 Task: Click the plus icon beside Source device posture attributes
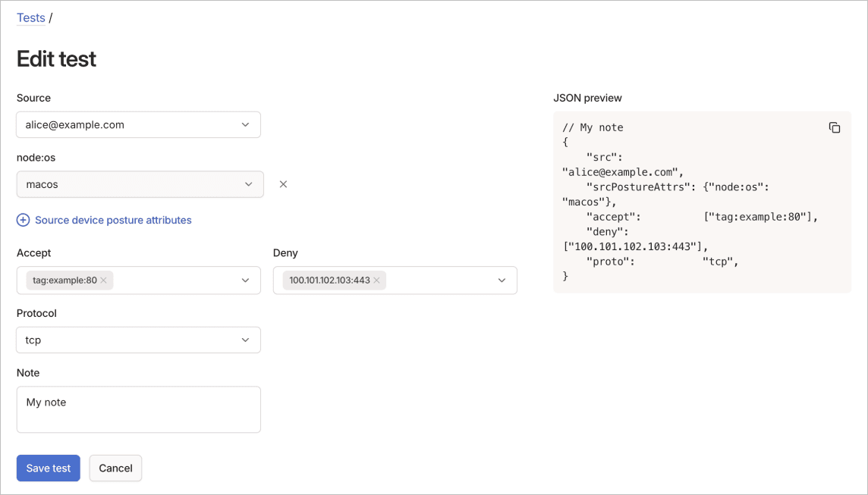[23, 220]
